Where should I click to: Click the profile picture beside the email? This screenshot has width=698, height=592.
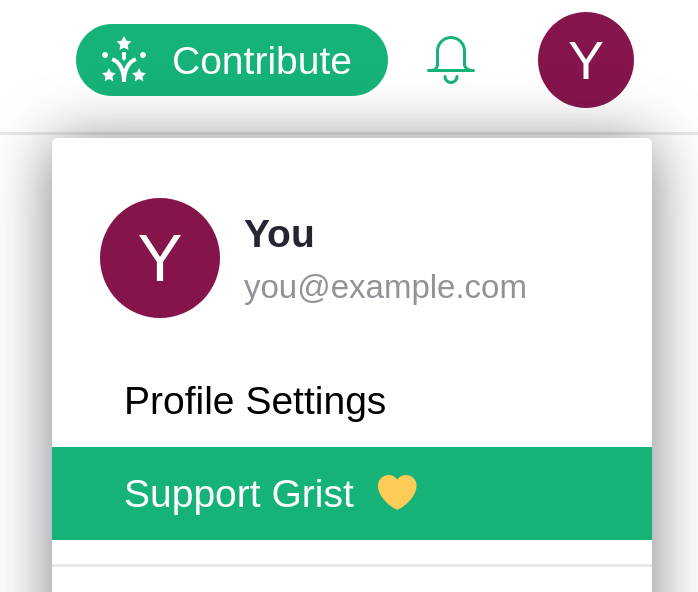(x=160, y=258)
